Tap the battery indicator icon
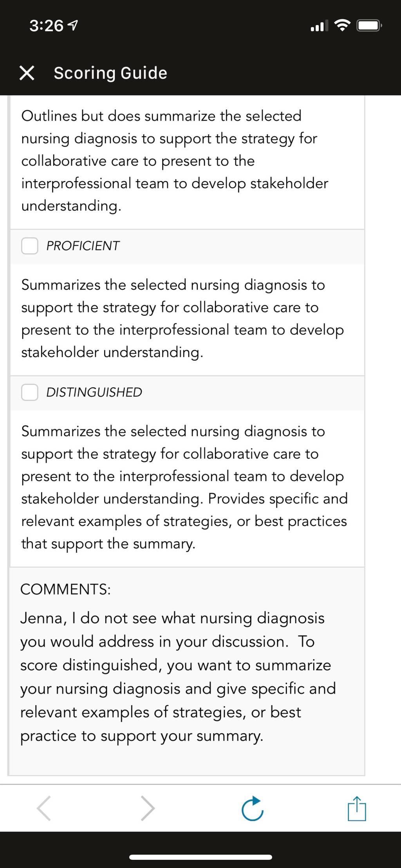This screenshot has height=868, width=401. pyautogui.click(x=369, y=26)
